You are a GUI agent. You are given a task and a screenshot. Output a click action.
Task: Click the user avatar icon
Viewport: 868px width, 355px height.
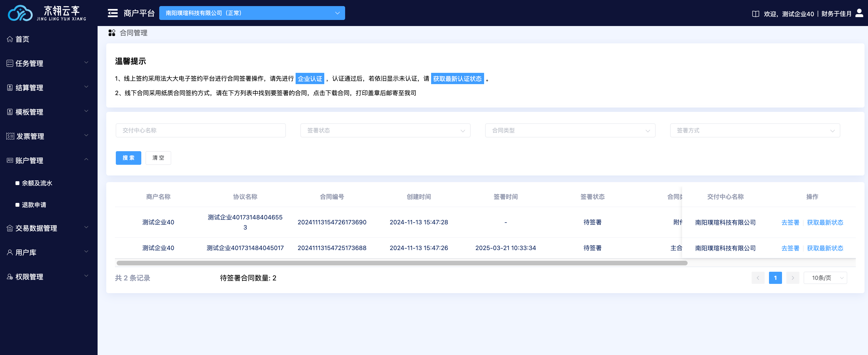pyautogui.click(x=859, y=13)
